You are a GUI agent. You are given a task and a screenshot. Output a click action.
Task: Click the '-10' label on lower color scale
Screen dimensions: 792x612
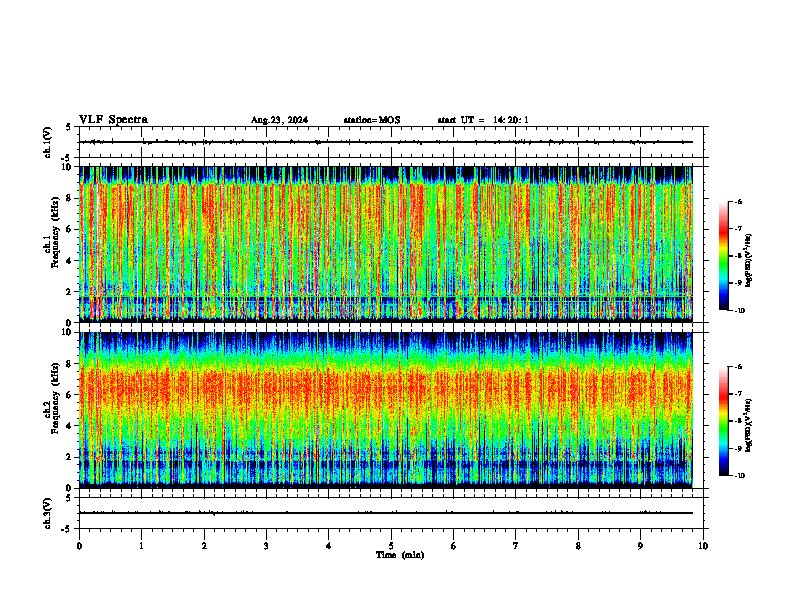[739, 476]
